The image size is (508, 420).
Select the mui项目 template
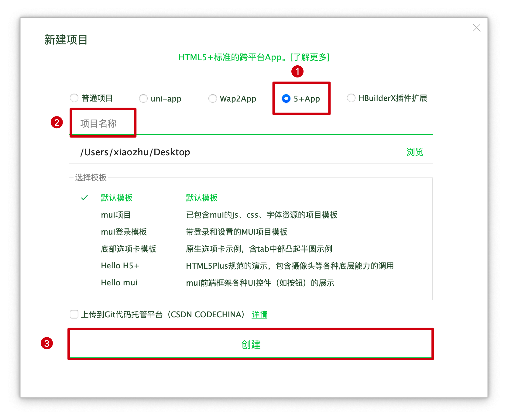coord(116,215)
